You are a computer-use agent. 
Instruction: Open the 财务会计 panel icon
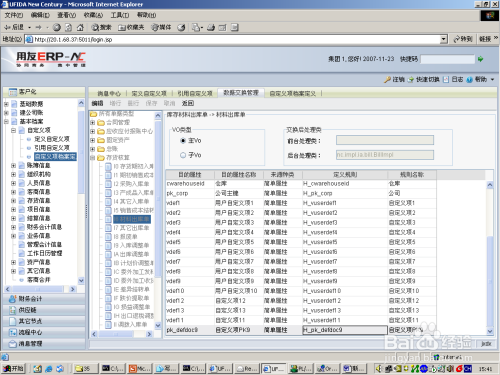13,299
